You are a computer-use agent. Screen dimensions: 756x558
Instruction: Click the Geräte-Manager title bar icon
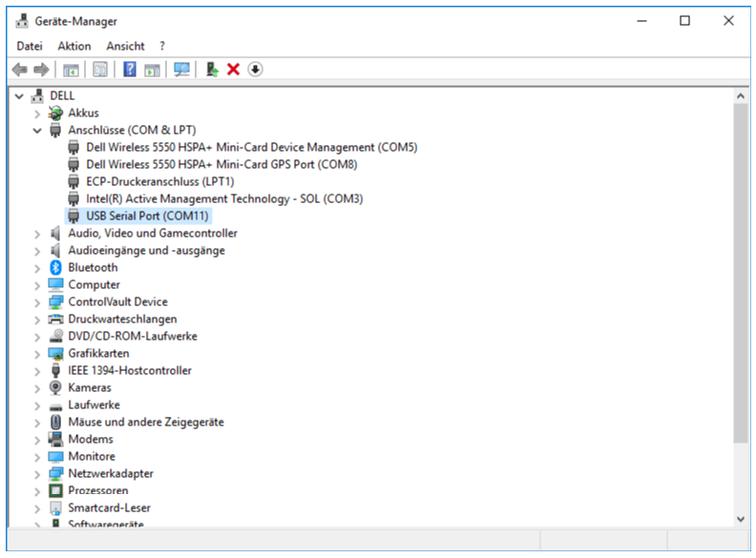(x=22, y=21)
